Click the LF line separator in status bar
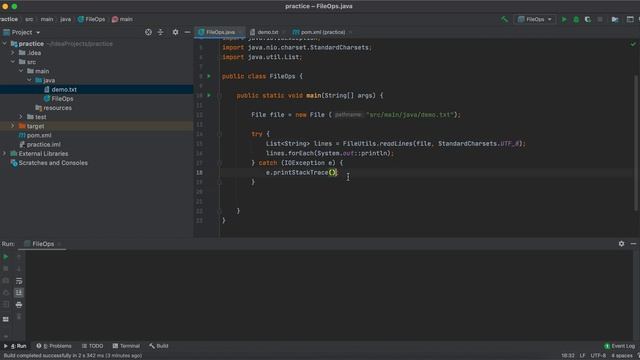The height and width of the screenshot is (360, 640). 582,356
